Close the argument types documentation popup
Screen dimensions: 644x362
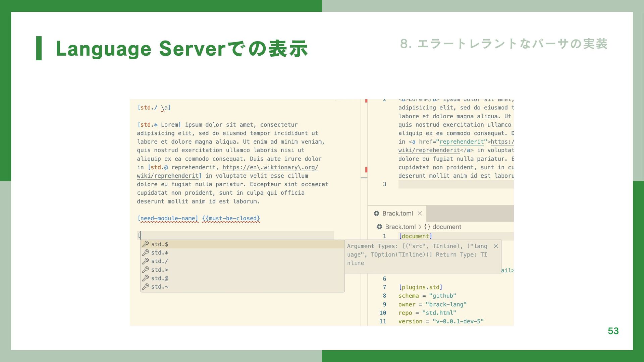[x=496, y=246]
